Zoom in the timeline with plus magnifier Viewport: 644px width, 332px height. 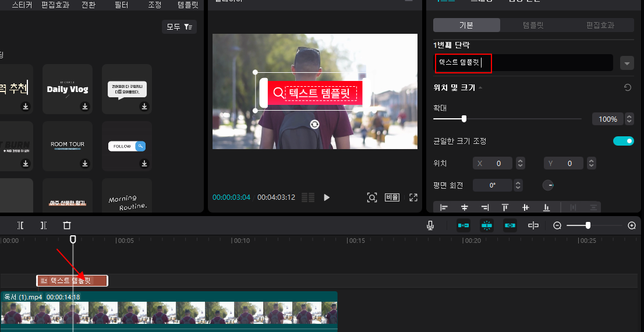pos(632,225)
